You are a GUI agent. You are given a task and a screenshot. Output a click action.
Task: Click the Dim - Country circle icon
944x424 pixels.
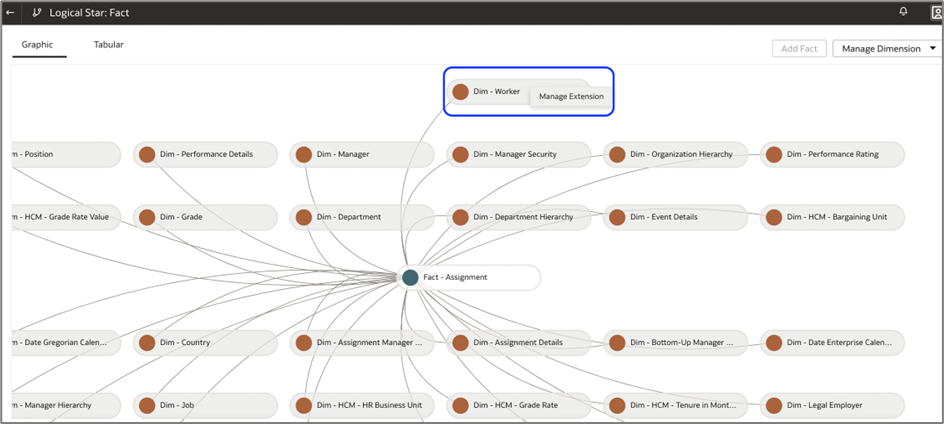coord(148,343)
